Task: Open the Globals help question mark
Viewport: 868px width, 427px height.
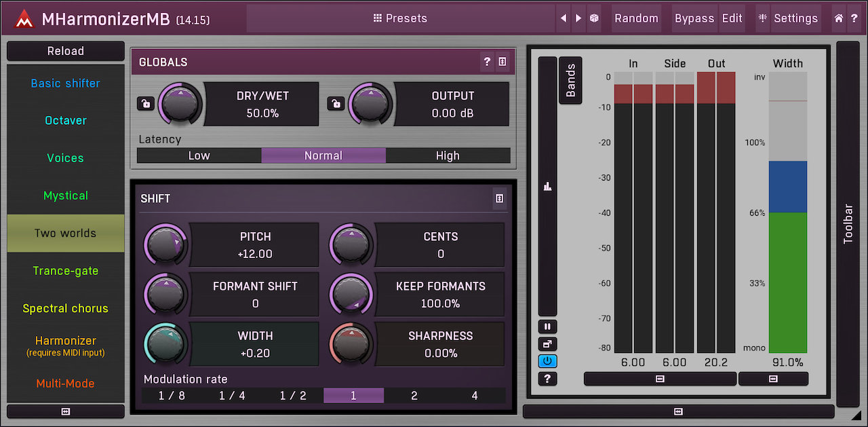Action: click(487, 62)
